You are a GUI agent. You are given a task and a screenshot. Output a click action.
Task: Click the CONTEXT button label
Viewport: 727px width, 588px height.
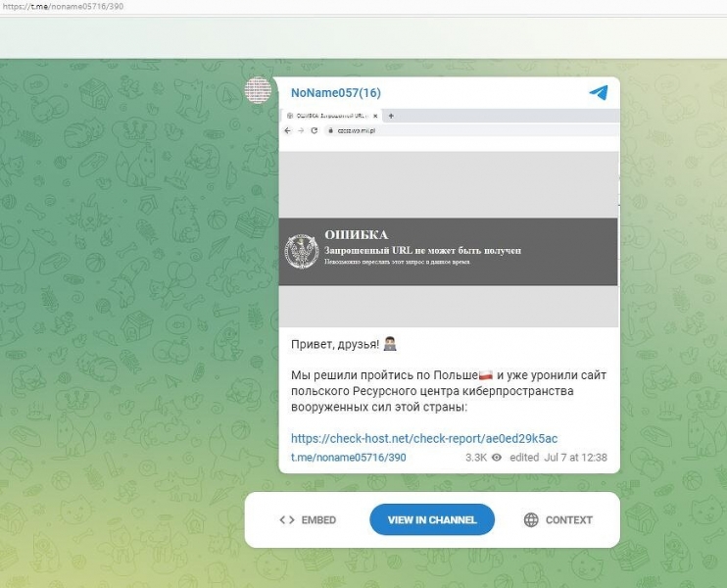pyautogui.click(x=569, y=519)
